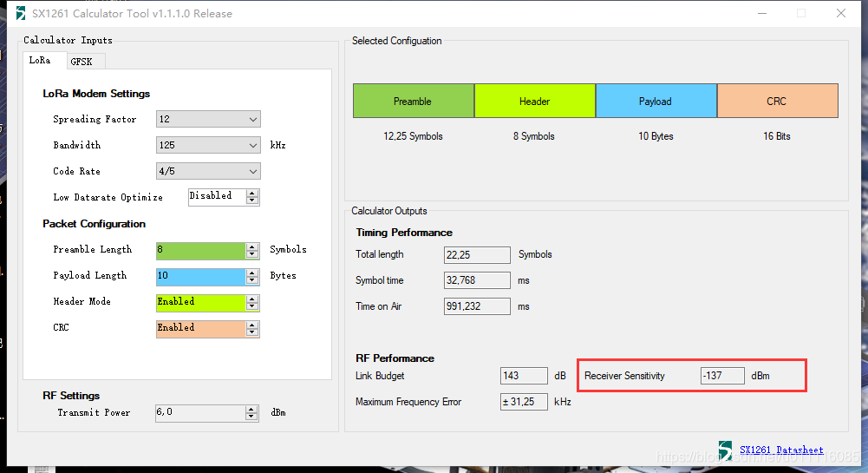Click the 'RF Performance' heading
The height and width of the screenshot is (473, 868).
click(395, 358)
